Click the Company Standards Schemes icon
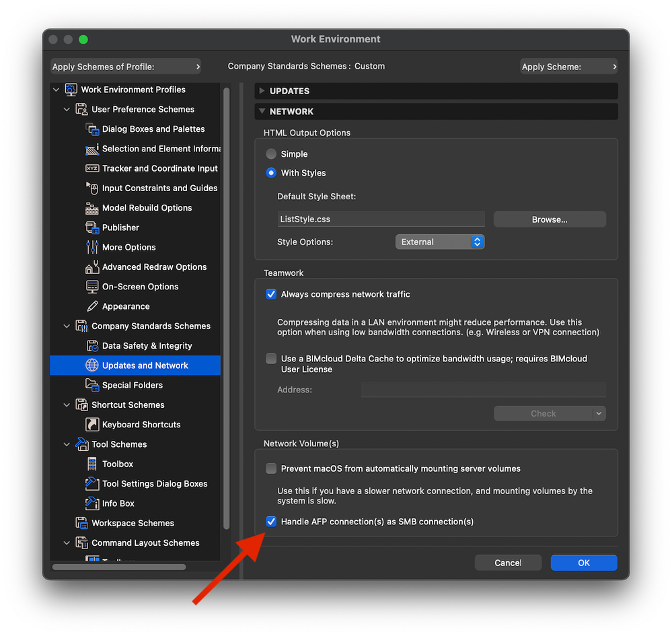This screenshot has height=636, width=672. coord(81,326)
